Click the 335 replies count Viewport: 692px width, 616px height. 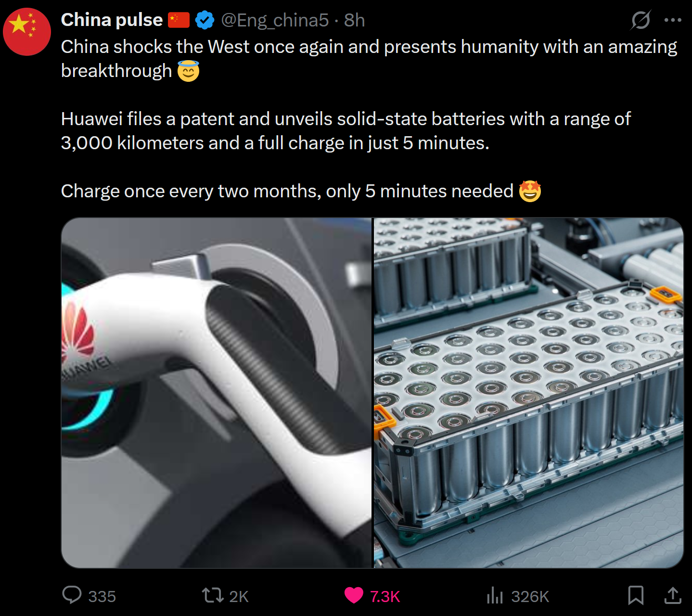click(x=102, y=596)
